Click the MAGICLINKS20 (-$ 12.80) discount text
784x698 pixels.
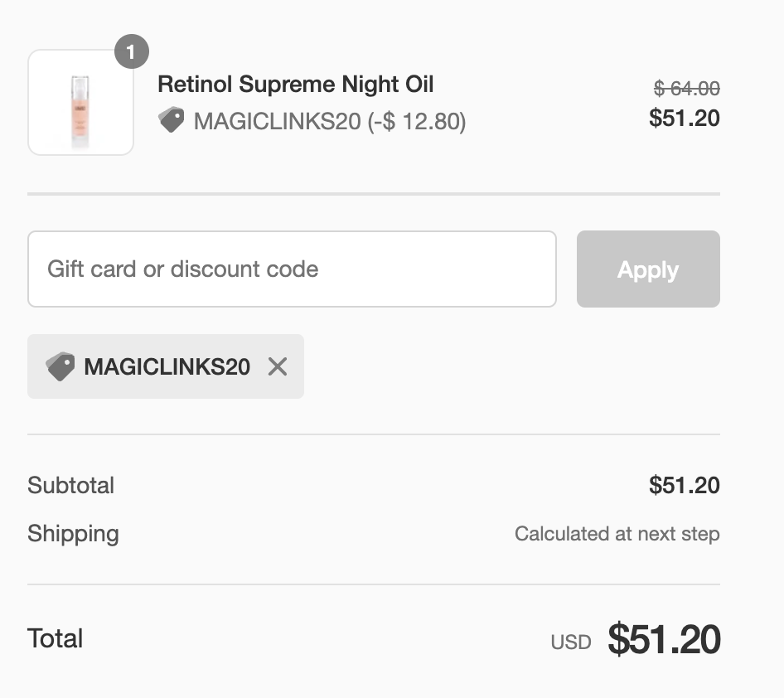coord(330,122)
